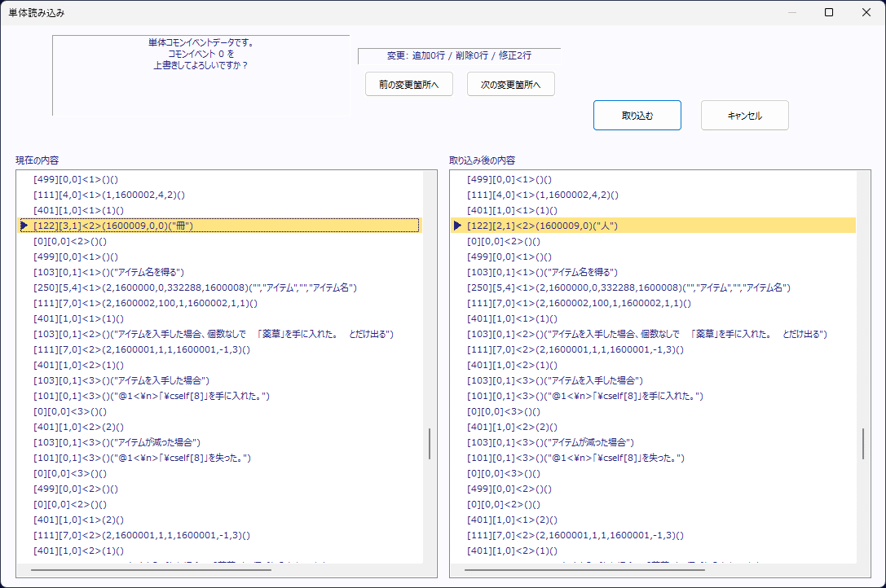886x588 pixels.
Task: Click vertical scrollbar thumb of 現在の内容 list
Action: pos(430,444)
